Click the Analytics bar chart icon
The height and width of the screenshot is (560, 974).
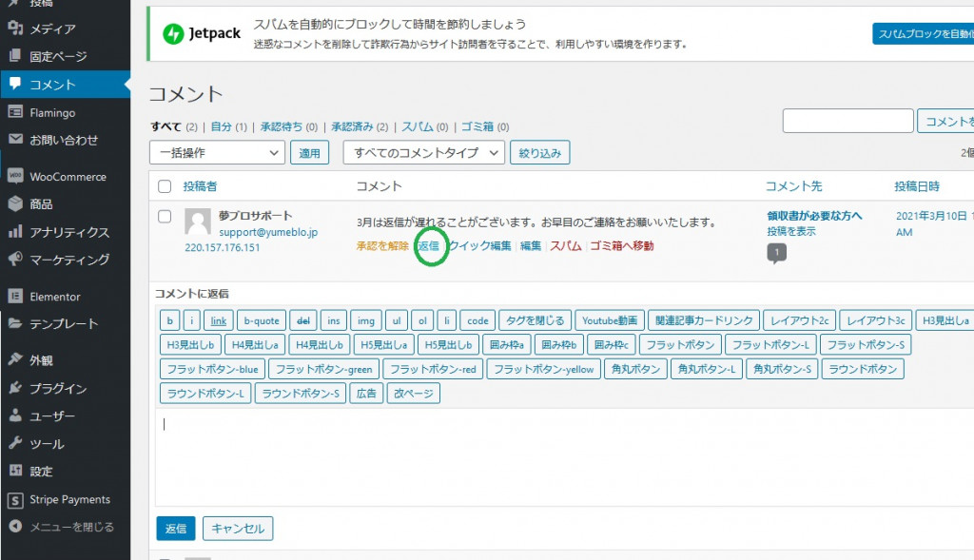click(x=15, y=232)
